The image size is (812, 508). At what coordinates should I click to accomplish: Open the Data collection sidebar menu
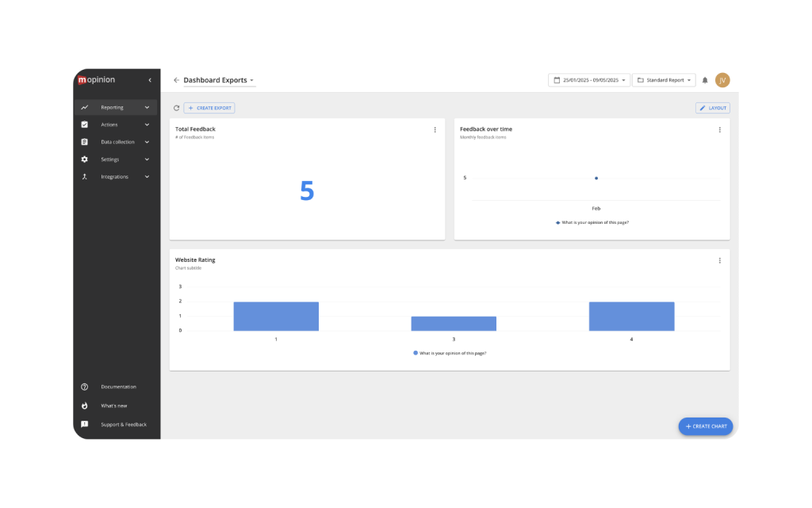point(116,142)
